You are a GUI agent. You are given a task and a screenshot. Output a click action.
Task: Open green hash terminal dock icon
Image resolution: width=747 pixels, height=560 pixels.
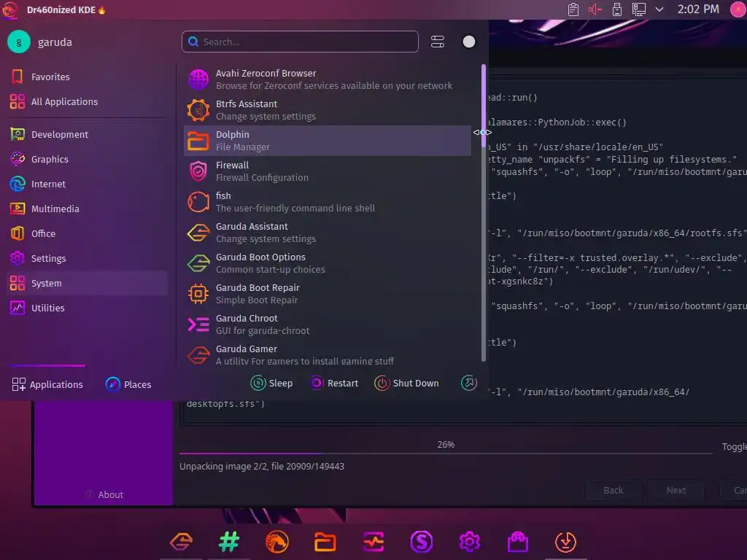click(x=228, y=542)
